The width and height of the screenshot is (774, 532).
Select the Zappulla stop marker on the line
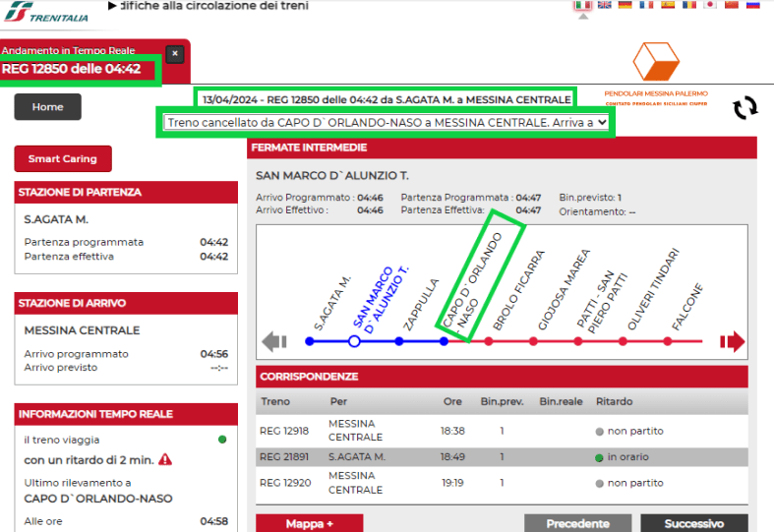pos(399,341)
